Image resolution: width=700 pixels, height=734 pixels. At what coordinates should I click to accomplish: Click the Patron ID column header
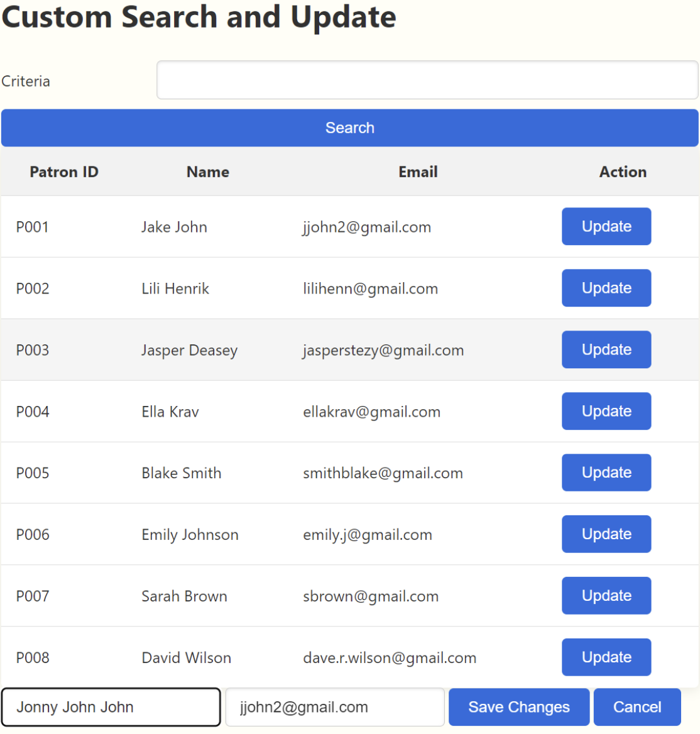[x=64, y=172]
